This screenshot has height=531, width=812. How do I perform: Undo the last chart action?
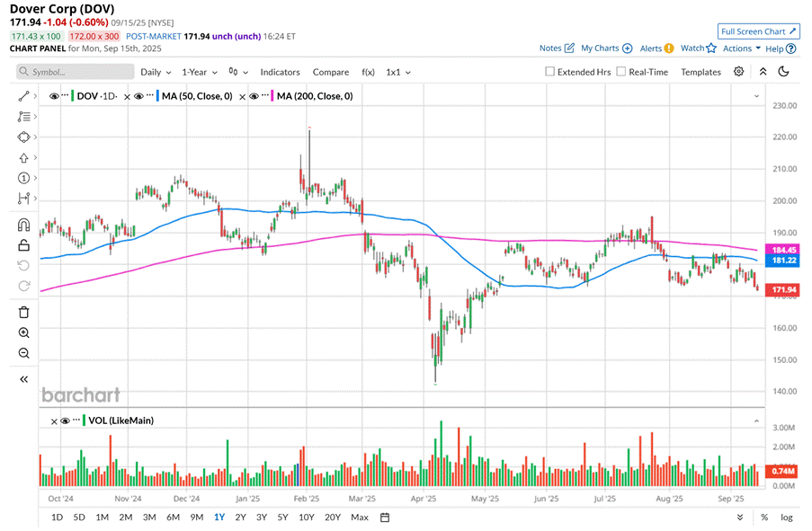(23, 266)
